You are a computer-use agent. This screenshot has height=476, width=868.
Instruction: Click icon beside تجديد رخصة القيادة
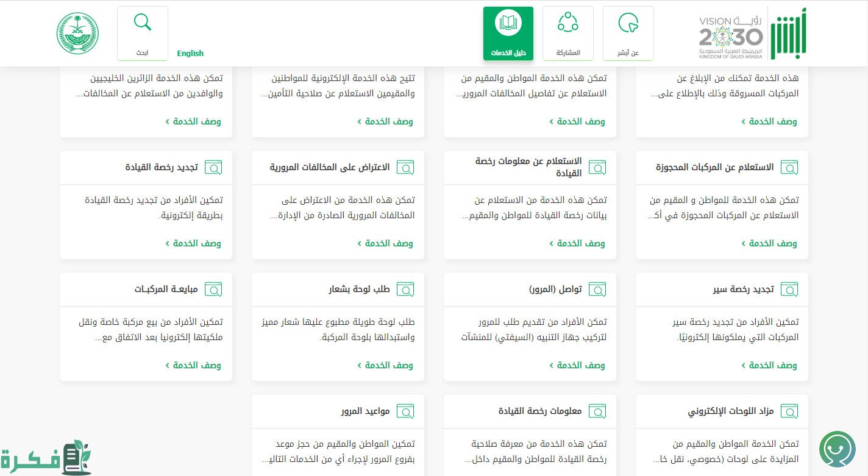(x=213, y=168)
